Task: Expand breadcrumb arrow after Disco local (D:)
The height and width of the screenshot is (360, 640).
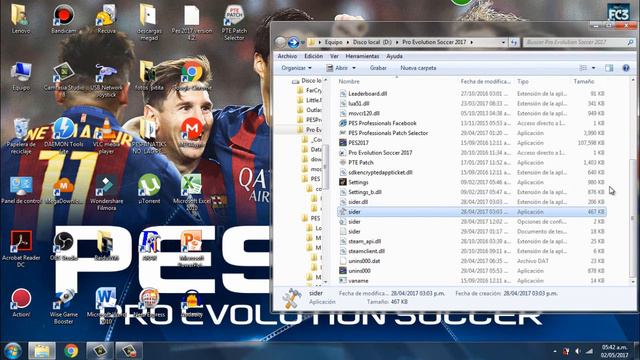Action: click(397, 42)
